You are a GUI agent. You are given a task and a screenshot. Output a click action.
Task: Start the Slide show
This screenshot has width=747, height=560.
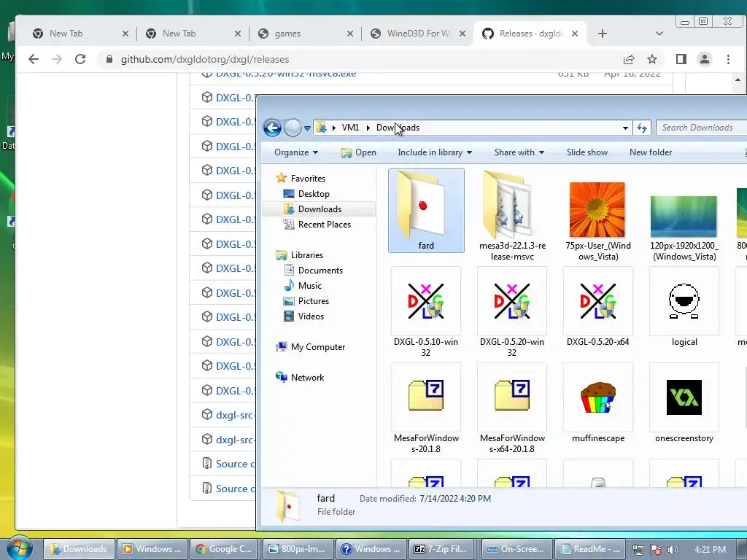click(587, 152)
